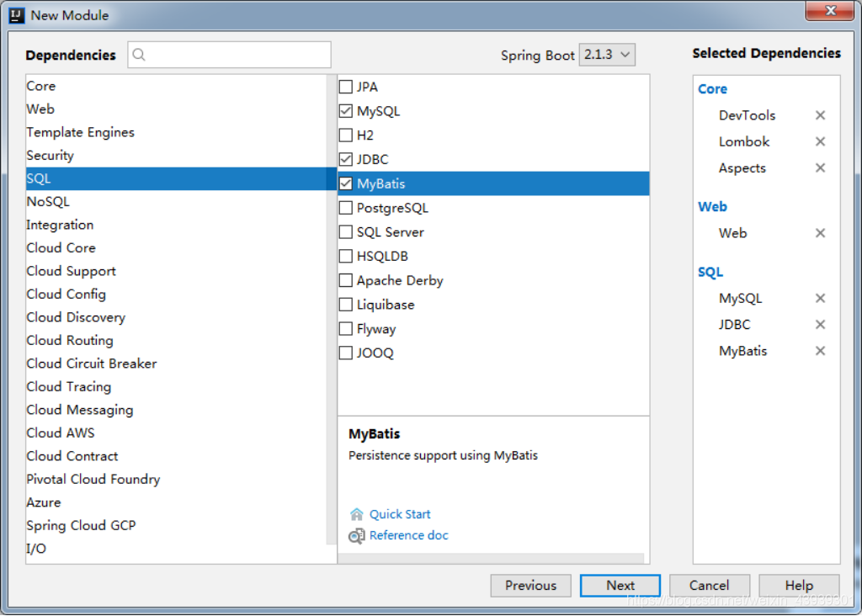Remove Aspects dependency with its X icon
The image size is (862, 616).
[x=820, y=167]
